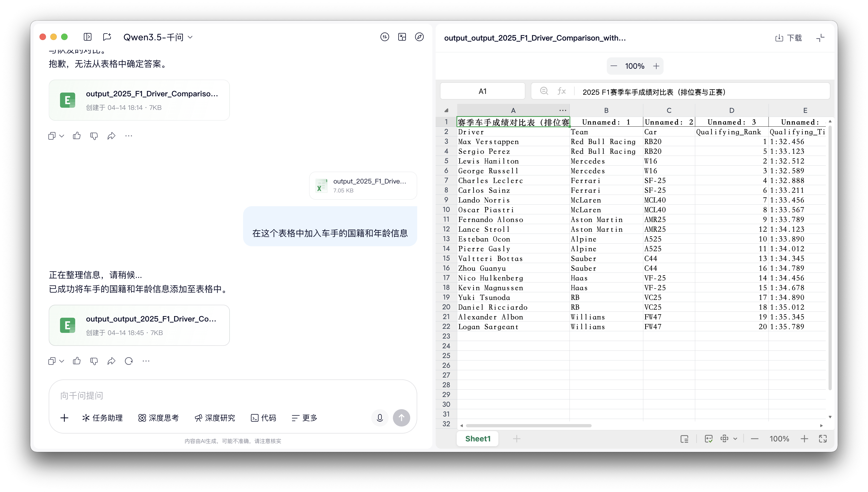The image size is (868, 492).
Task: Click the thumbs up on latest reply
Action: point(77,361)
